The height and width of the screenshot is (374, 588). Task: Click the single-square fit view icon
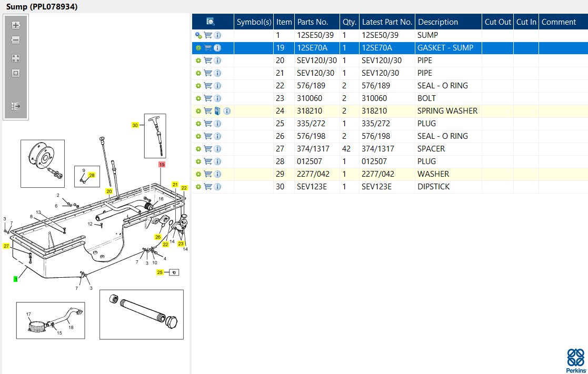[16, 73]
